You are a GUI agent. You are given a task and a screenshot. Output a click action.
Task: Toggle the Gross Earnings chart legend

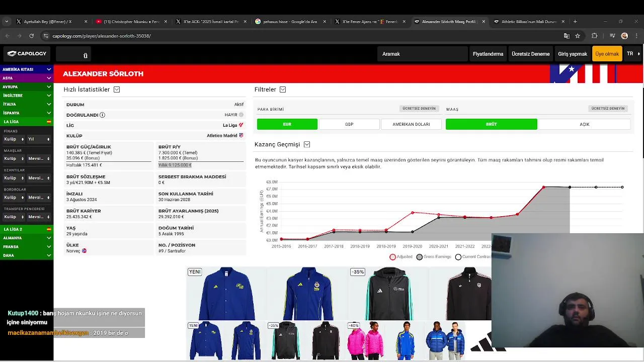coord(434,257)
